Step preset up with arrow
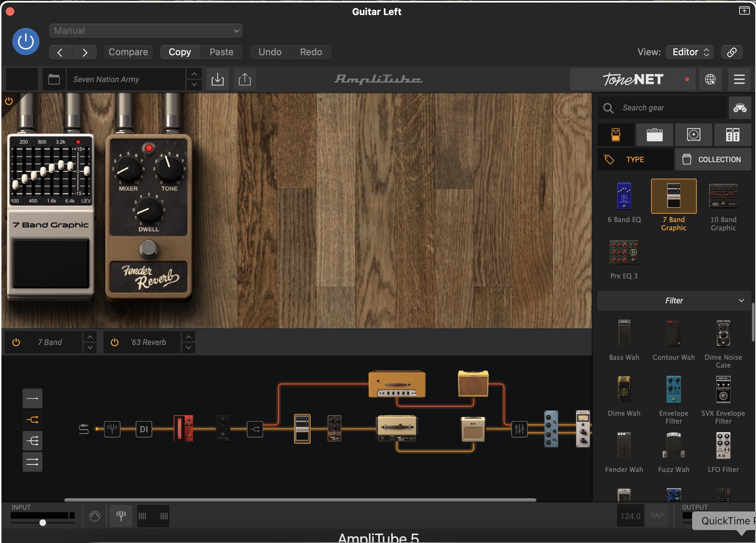This screenshot has width=756, height=543. tap(194, 74)
